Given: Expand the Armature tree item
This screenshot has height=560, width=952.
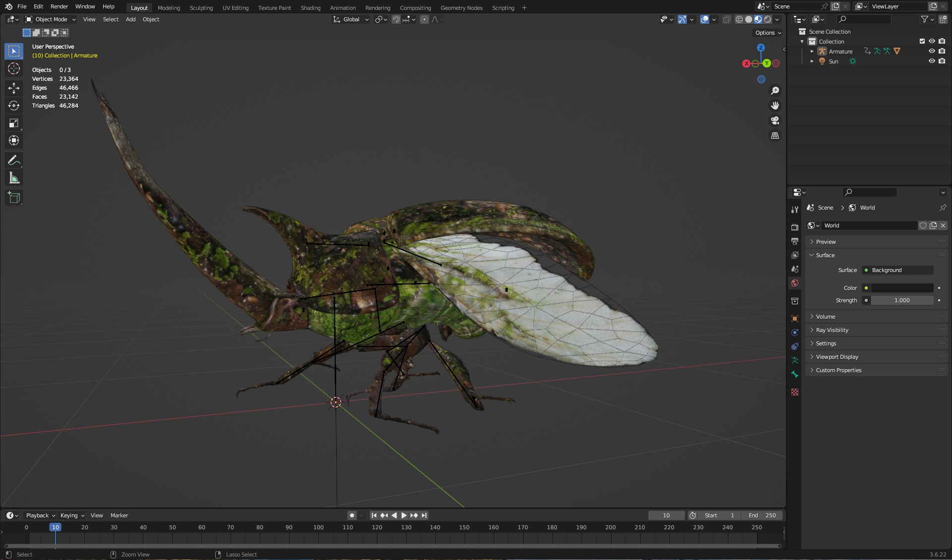Looking at the screenshot, I should [812, 52].
